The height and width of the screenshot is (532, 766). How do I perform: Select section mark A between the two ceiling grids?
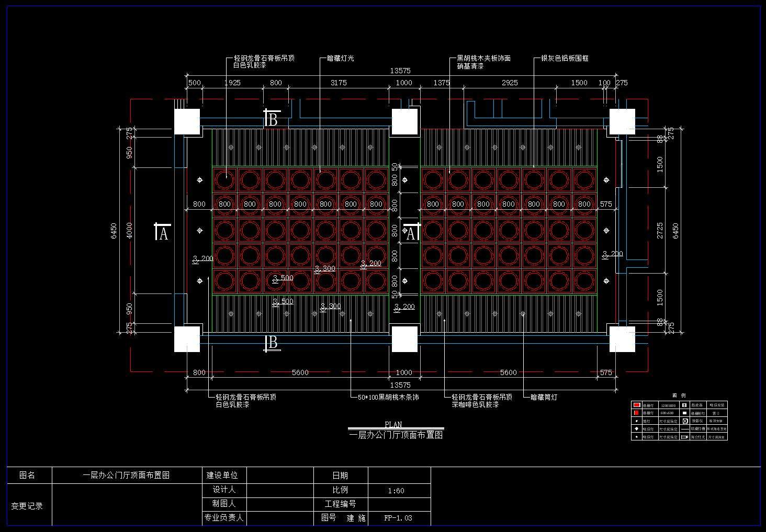pos(411,233)
